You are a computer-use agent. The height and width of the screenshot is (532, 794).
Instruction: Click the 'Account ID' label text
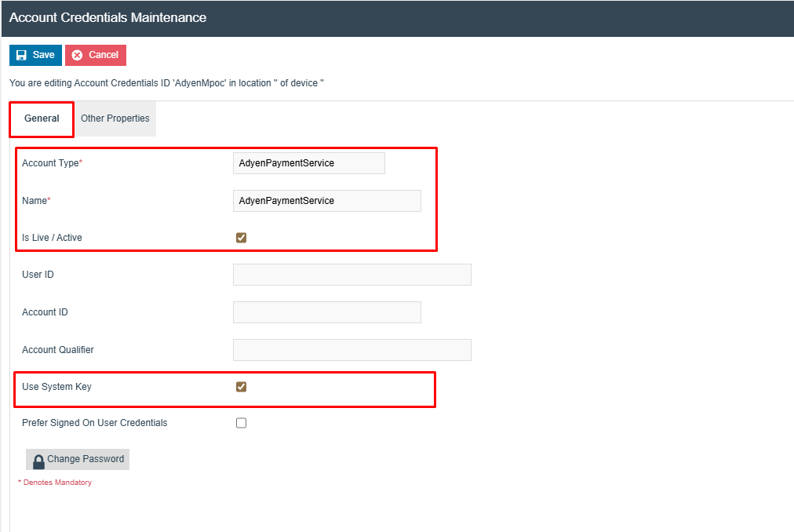tap(45, 312)
